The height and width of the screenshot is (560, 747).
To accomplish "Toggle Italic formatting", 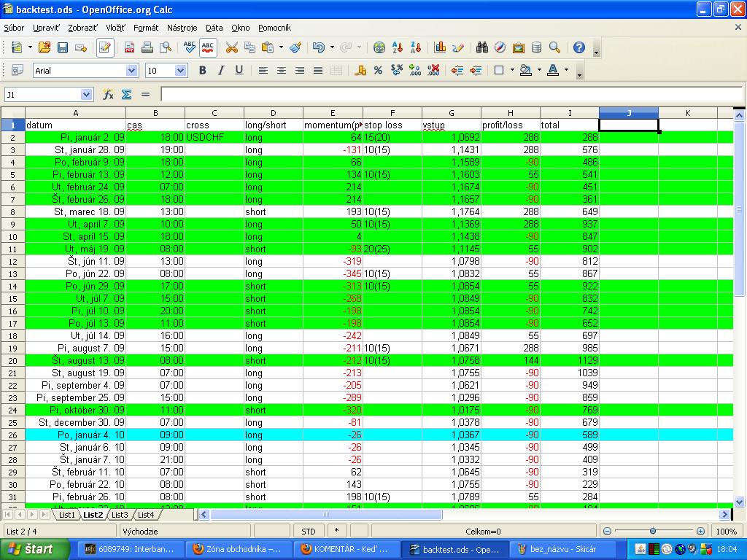I will [x=220, y=71].
